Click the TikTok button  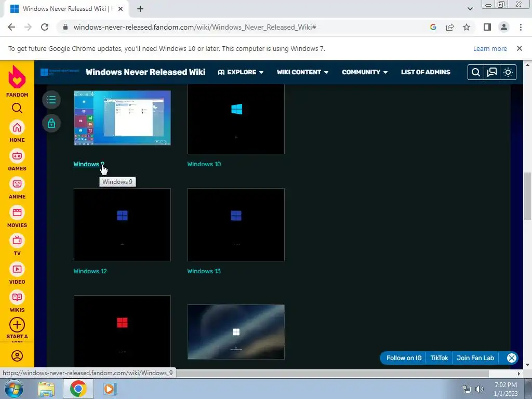tap(439, 358)
